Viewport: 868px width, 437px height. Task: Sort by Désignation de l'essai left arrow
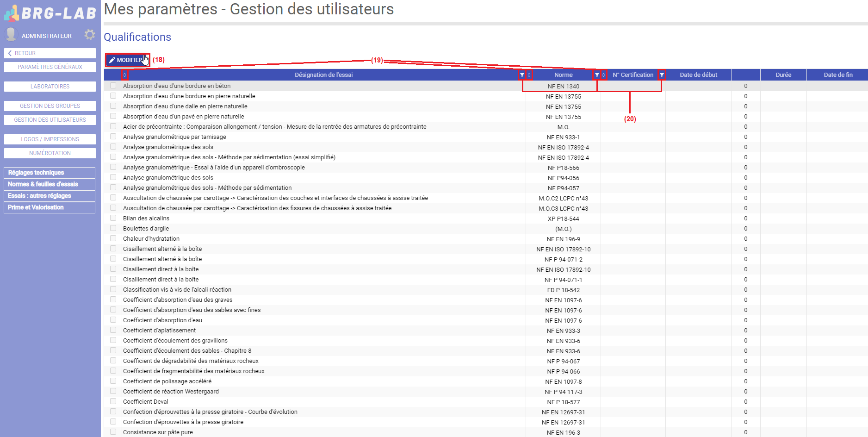pyautogui.click(x=124, y=75)
